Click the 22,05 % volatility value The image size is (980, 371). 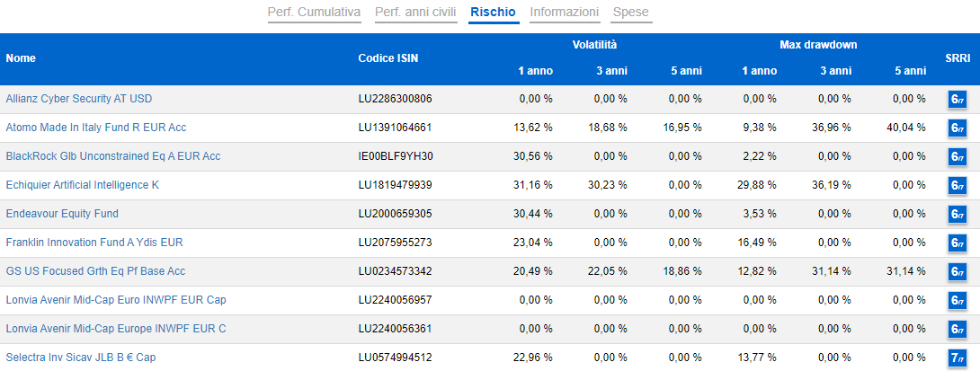(x=607, y=271)
